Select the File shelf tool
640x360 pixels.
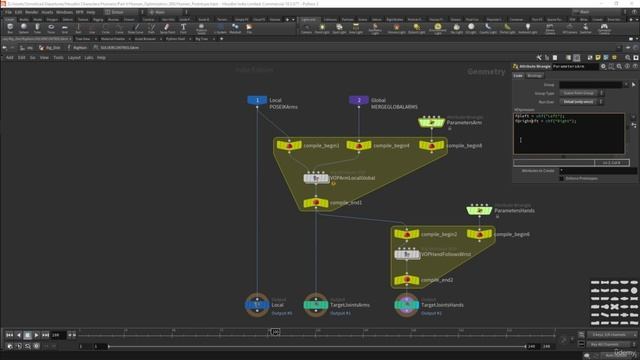pos(249,28)
